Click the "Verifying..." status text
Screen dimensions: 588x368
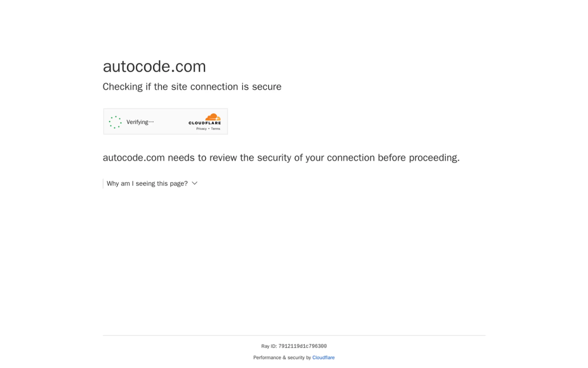pos(140,122)
